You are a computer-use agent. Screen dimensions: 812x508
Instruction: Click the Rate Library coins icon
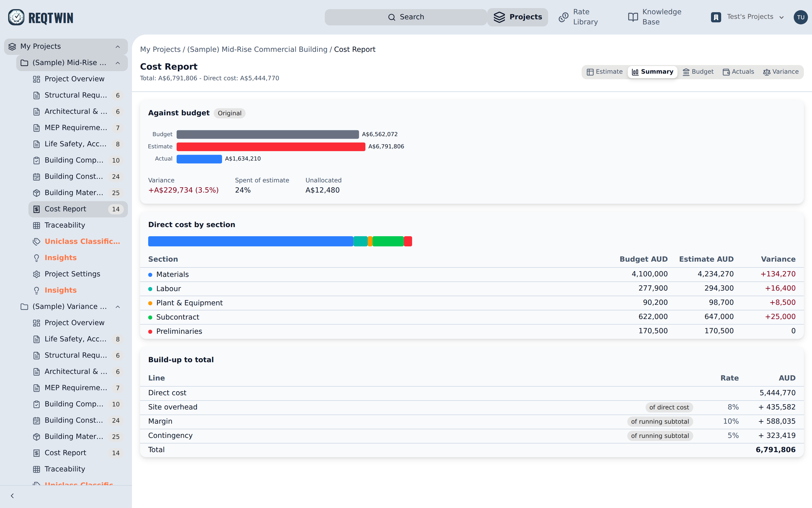pos(563,17)
